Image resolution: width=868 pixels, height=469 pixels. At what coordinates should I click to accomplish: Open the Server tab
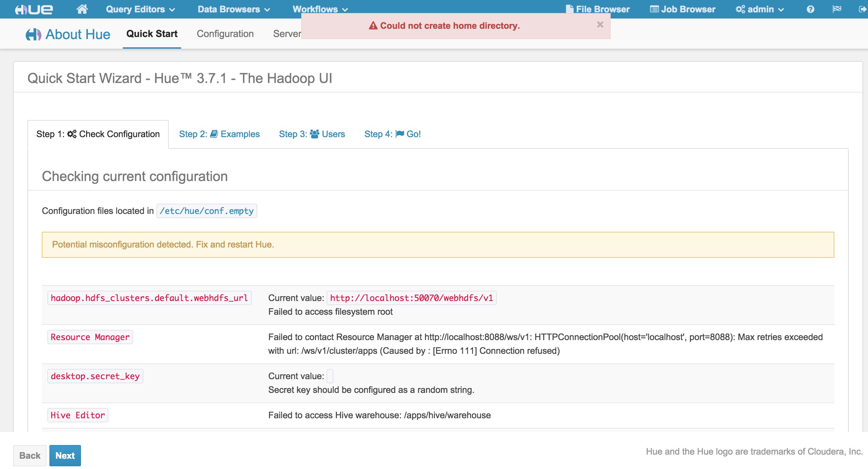pyautogui.click(x=287, y=34)
